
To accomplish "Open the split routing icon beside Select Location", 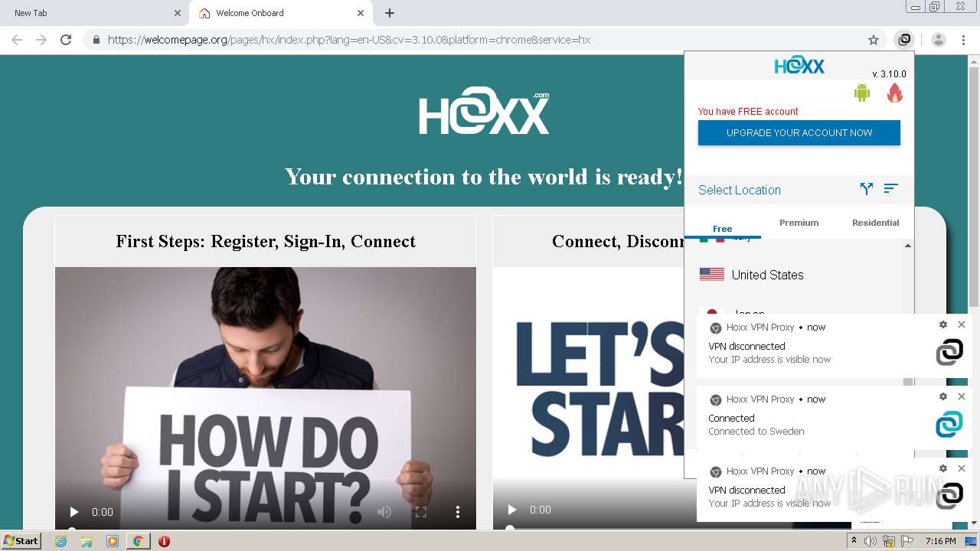I will click(x=867, y=188).
